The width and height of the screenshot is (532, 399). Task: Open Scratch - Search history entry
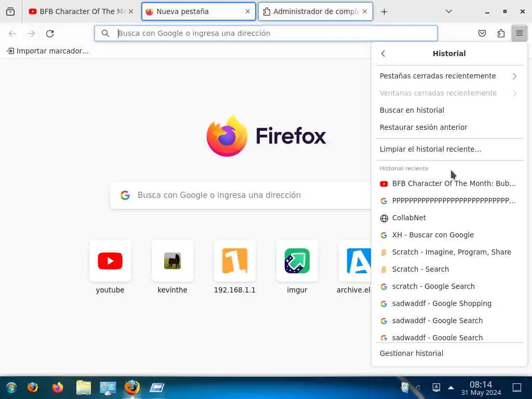click(x=449, y=269)
